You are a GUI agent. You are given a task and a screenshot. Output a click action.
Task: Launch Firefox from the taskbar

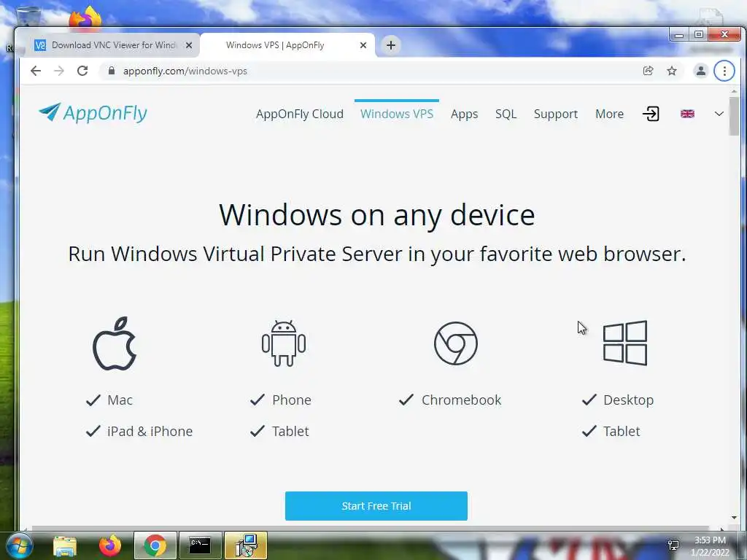tap(110, 545)
